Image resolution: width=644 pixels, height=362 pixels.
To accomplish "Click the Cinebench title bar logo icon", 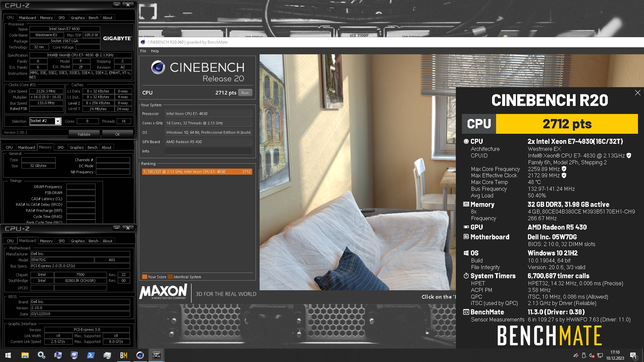I will pos(143,42).
